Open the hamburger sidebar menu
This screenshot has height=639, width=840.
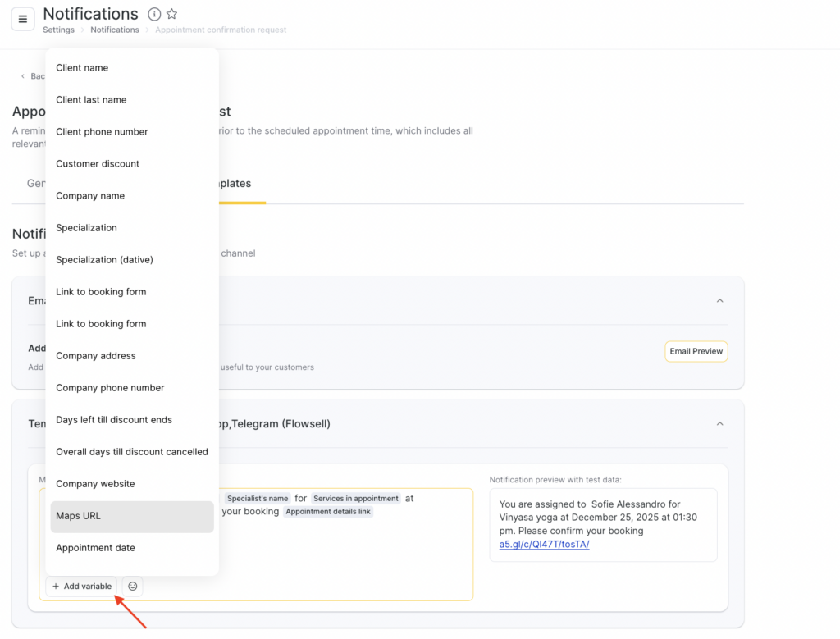pos(23,19)
